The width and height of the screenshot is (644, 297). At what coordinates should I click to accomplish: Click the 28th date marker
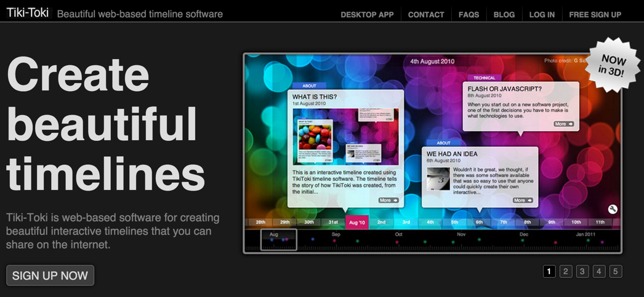coord(260,222)
